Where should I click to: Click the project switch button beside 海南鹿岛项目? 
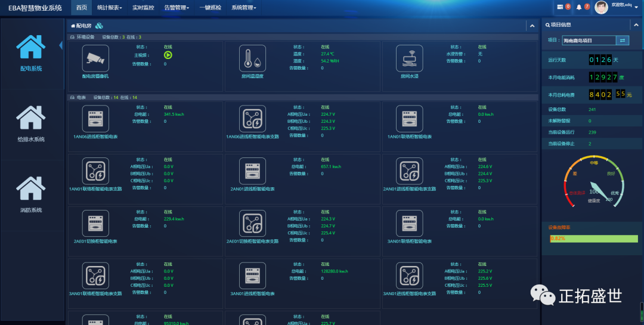click(623, 41)
